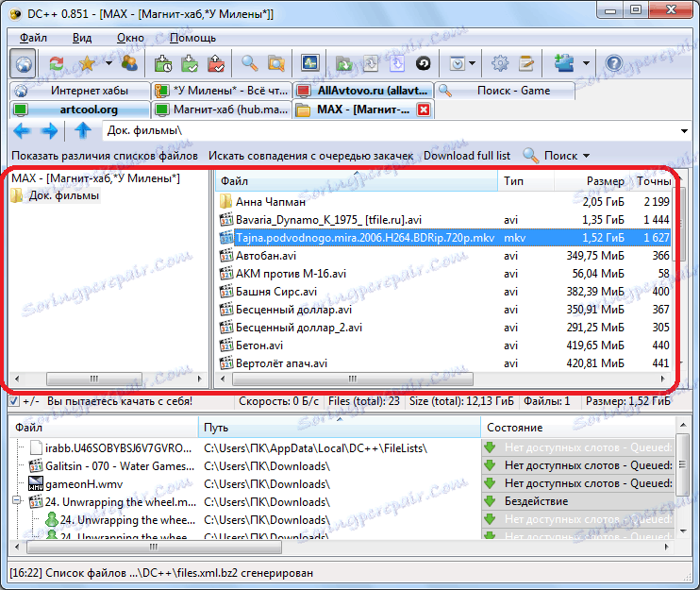Switch to Поиск - Game tab

pos(504,91)
